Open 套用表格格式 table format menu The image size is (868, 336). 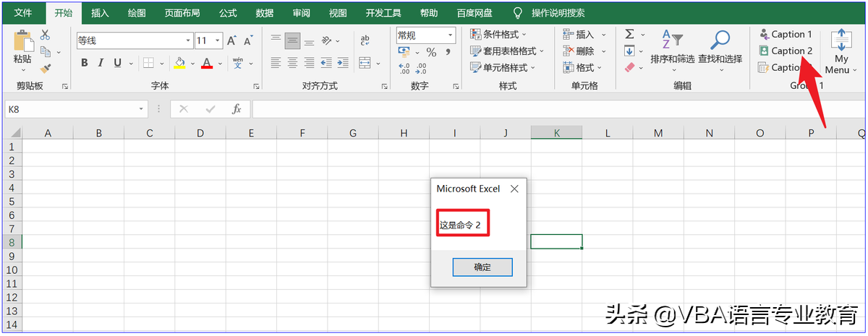507,51
